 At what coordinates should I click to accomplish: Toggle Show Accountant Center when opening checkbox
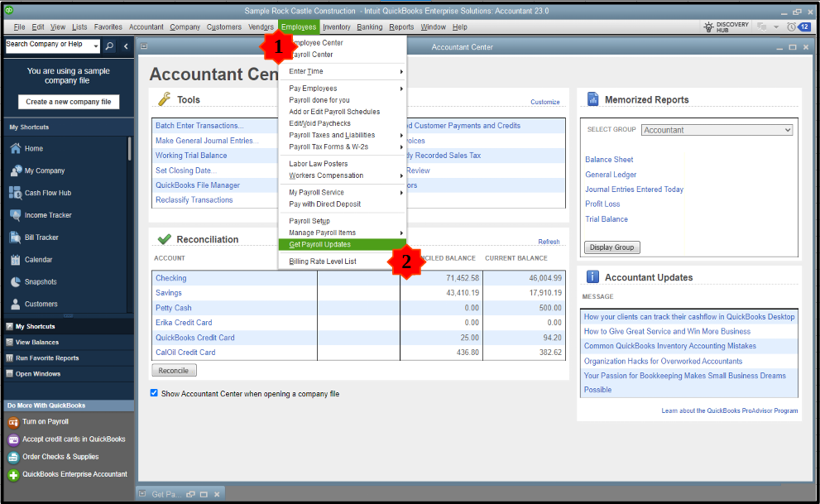(154, 392)
